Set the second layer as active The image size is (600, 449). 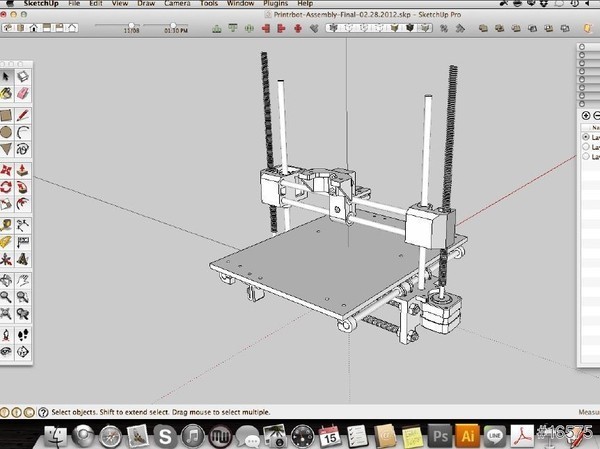[586, 147]
